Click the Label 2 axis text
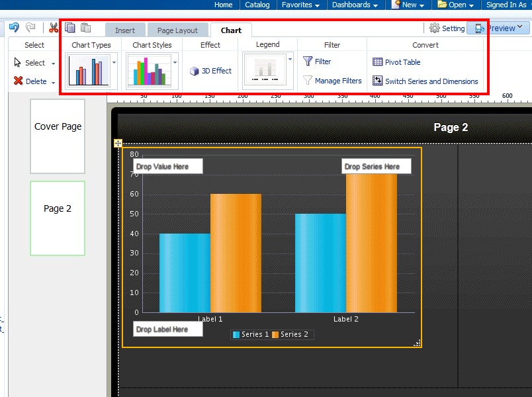 pyautogui.click(x=345, y=319)
